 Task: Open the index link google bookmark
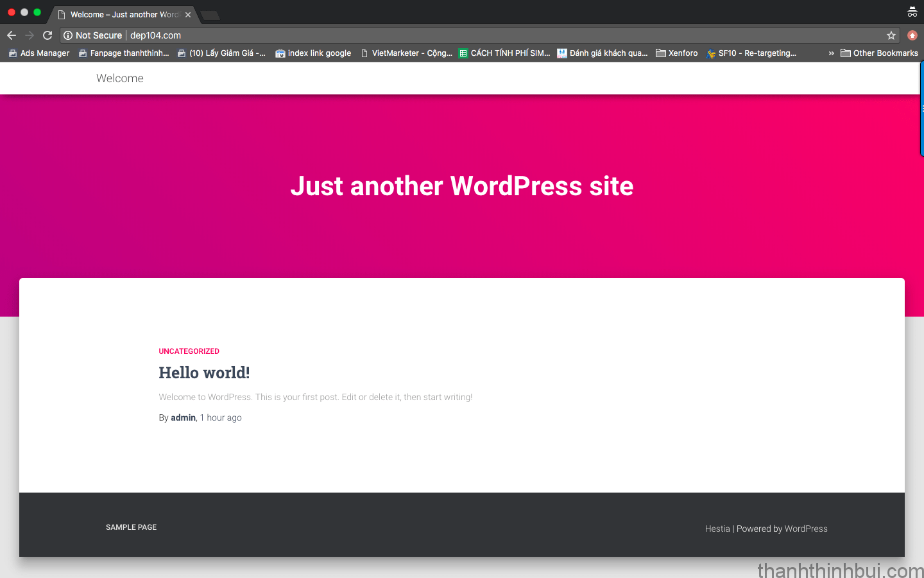pyautogui.click(x=313, y=53)
